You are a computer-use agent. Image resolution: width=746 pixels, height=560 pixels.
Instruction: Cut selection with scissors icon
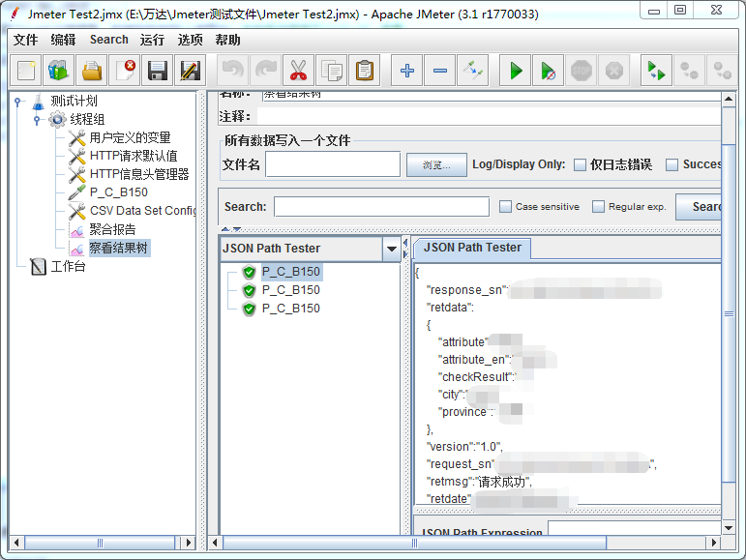(298, 71)
